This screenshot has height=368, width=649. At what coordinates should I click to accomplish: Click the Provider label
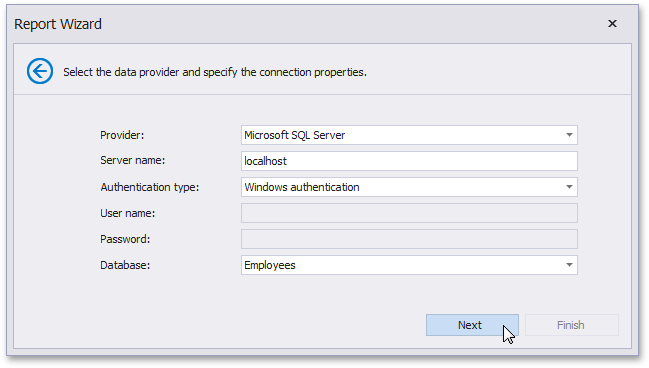tap(122, 135)
